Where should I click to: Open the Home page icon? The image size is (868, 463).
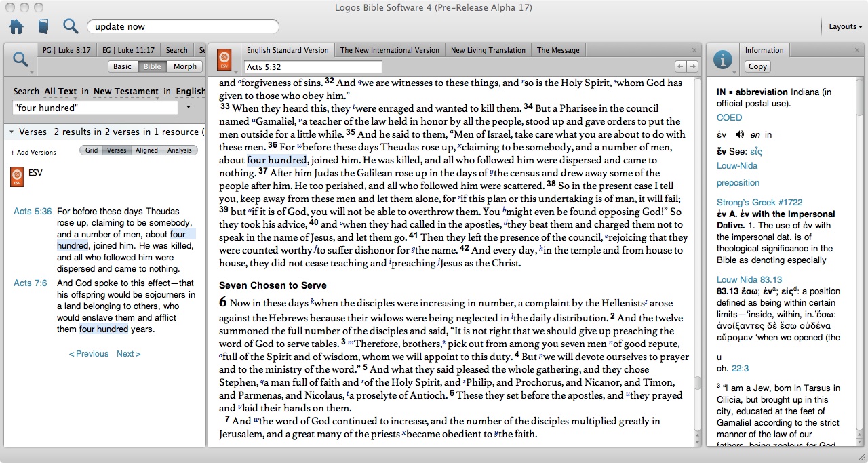click(x=16, y=26)
